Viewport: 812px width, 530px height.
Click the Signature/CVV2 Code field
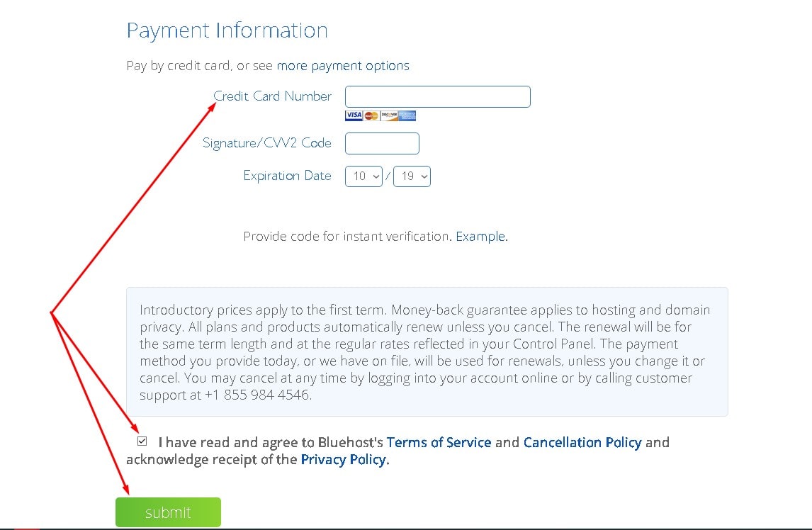point(382,143)
